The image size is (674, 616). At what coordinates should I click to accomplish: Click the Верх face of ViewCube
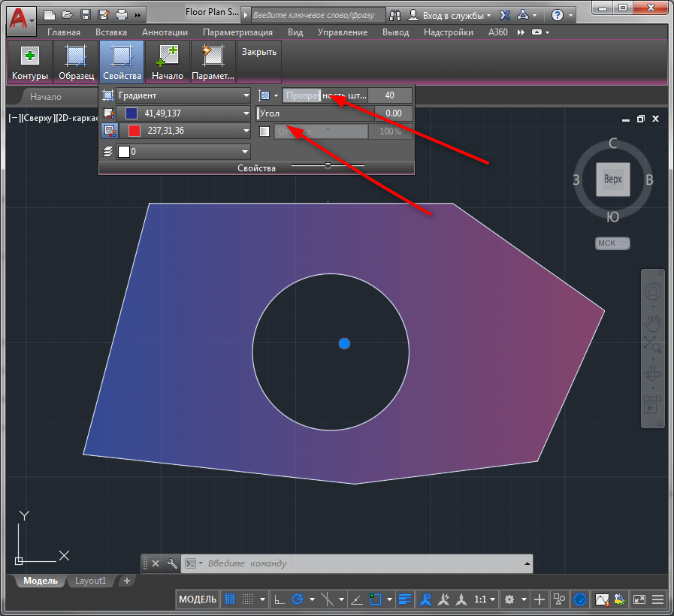click(x=613, y=179)
